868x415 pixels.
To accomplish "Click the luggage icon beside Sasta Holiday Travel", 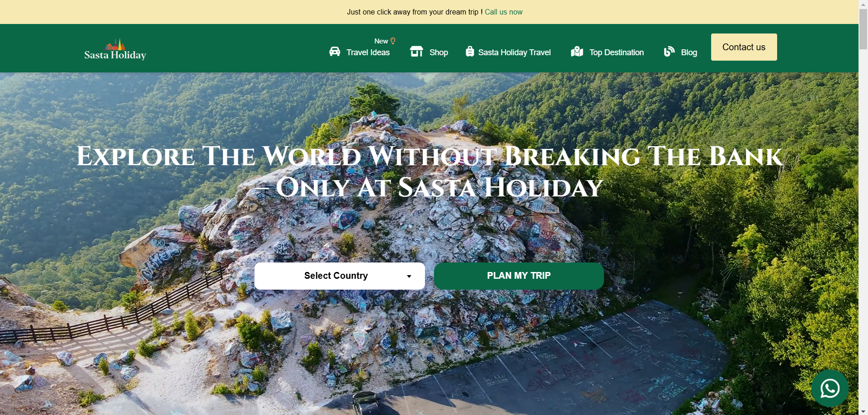I will coord(470,52).
